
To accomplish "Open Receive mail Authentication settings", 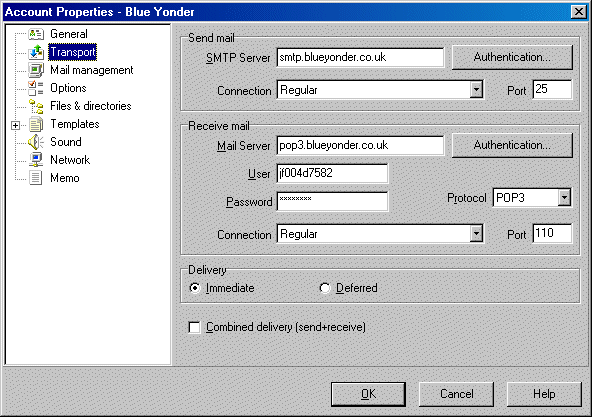I will [x=512, y=145].
